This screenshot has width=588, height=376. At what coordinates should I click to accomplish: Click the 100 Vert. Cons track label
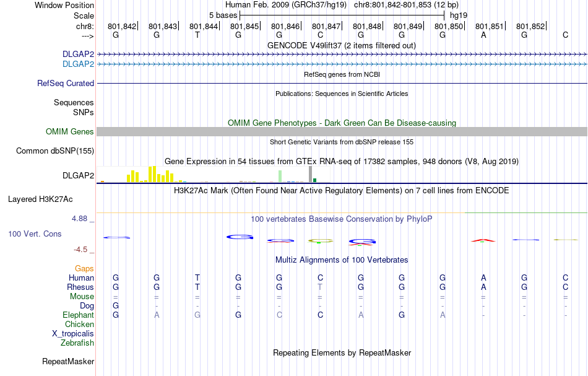click(35, 234)
